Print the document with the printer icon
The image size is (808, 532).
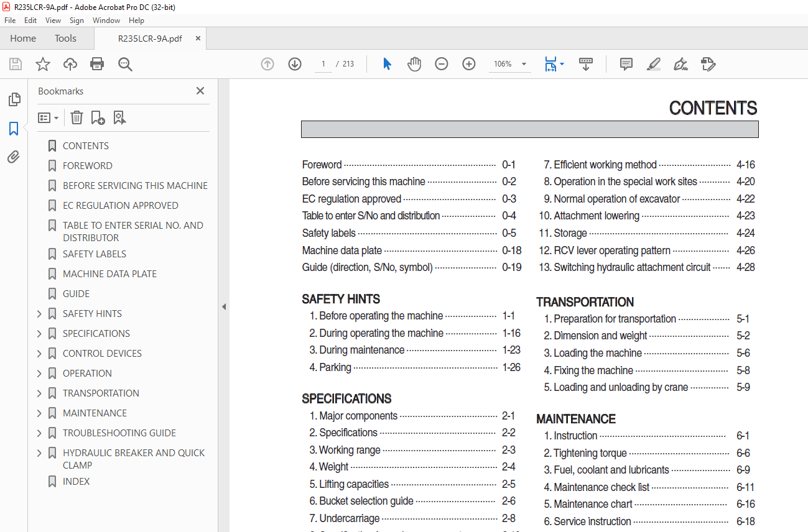point(97,64)
